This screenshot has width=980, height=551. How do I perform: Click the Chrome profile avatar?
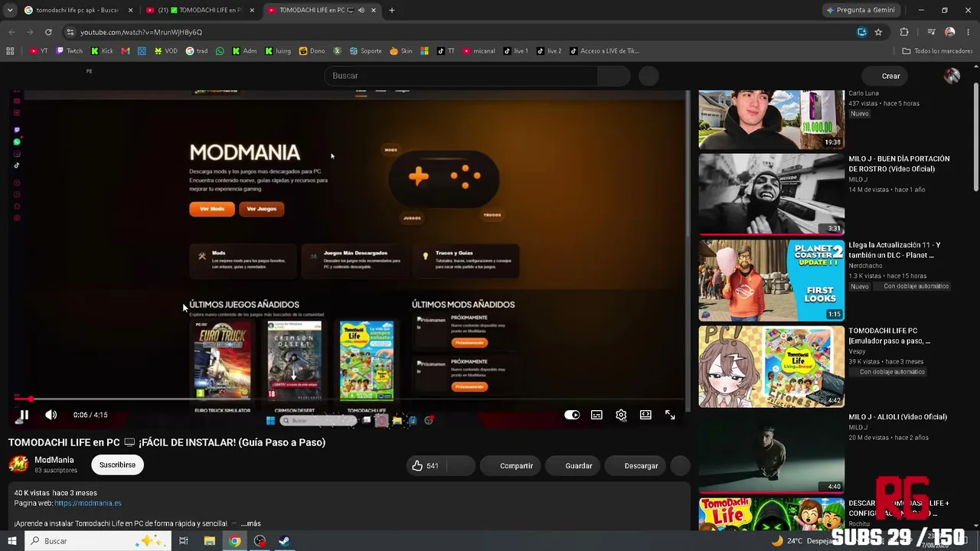click(x=950, y=32)
